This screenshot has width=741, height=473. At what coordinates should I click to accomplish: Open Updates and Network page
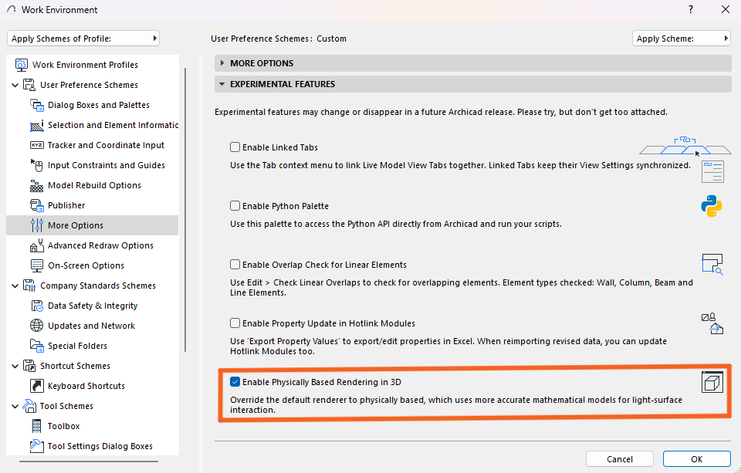pyautogui.click(x=91, y=326)
